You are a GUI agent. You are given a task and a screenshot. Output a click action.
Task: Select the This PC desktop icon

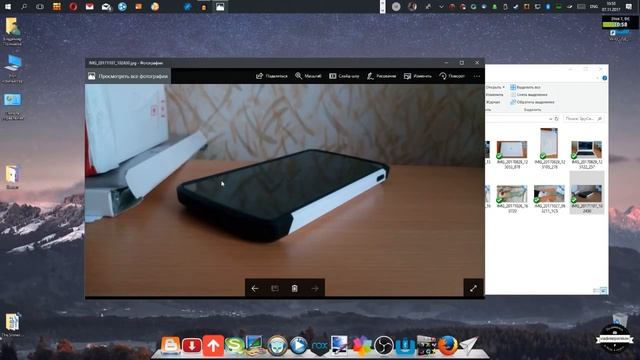(x=13, y=69)
